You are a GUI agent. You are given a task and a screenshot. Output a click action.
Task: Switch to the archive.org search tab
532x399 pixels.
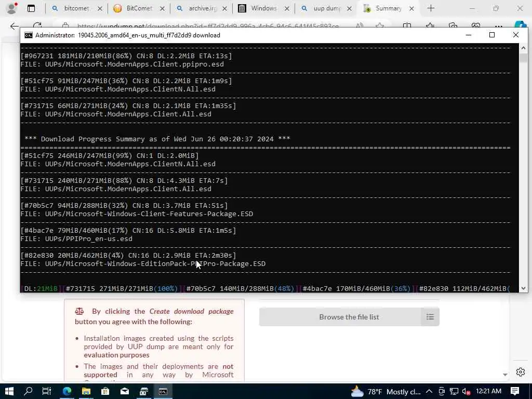202,8
